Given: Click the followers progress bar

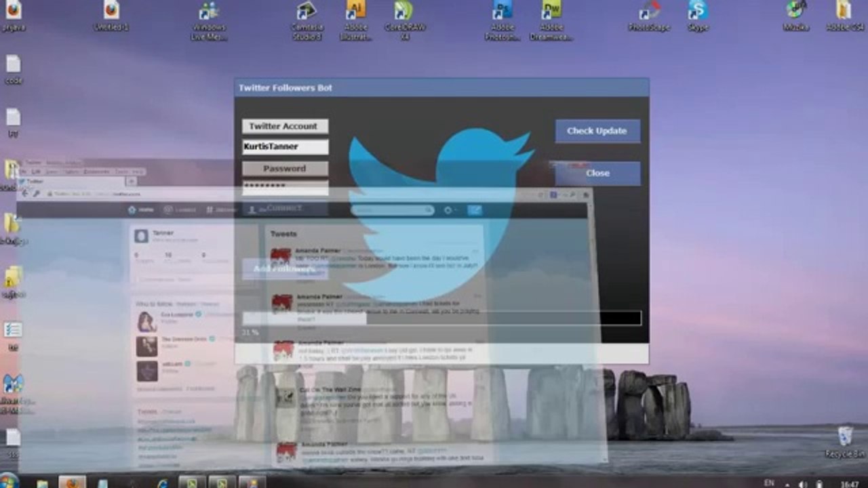Looking at the screenshot, I should tap(441, 318).
